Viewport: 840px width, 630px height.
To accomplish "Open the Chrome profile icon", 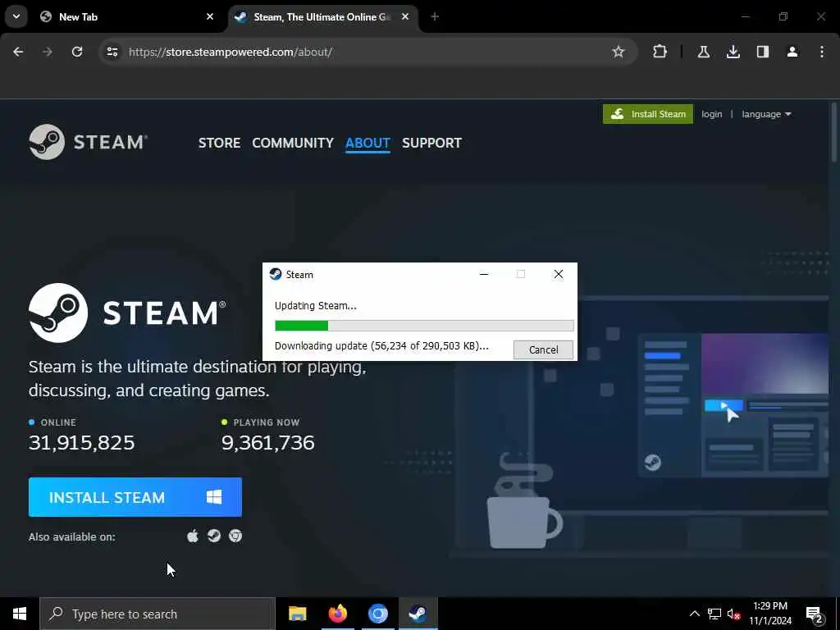I will (792, 52).
